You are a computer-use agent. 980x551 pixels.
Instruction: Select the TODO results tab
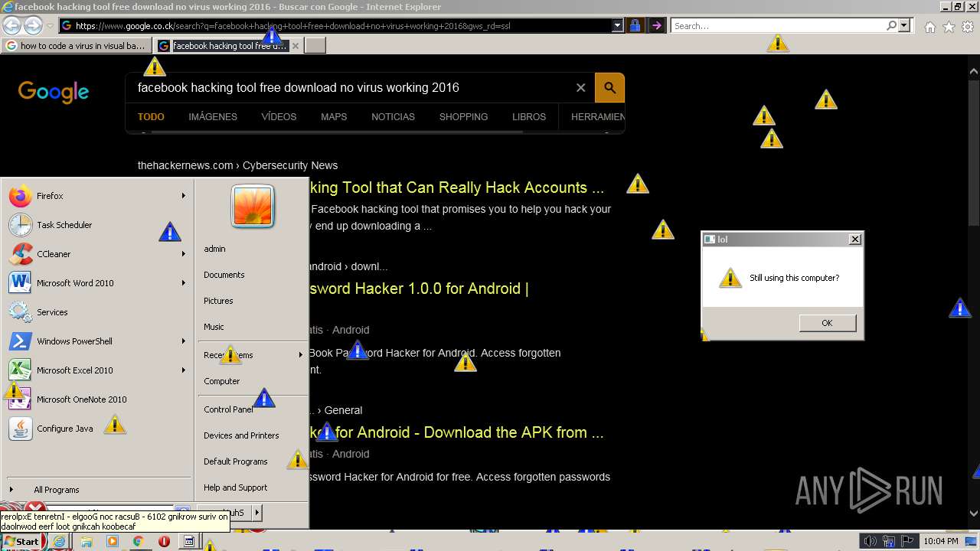(151, 117)
